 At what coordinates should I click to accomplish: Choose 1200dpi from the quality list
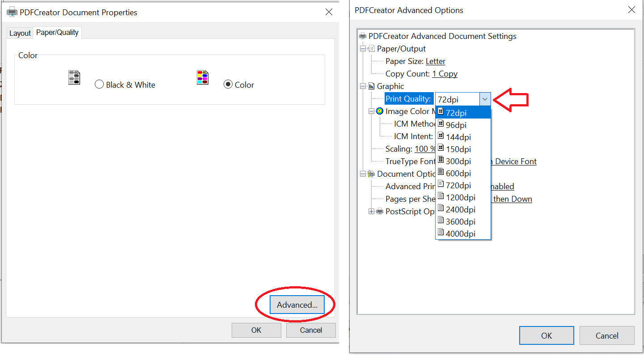463,197
